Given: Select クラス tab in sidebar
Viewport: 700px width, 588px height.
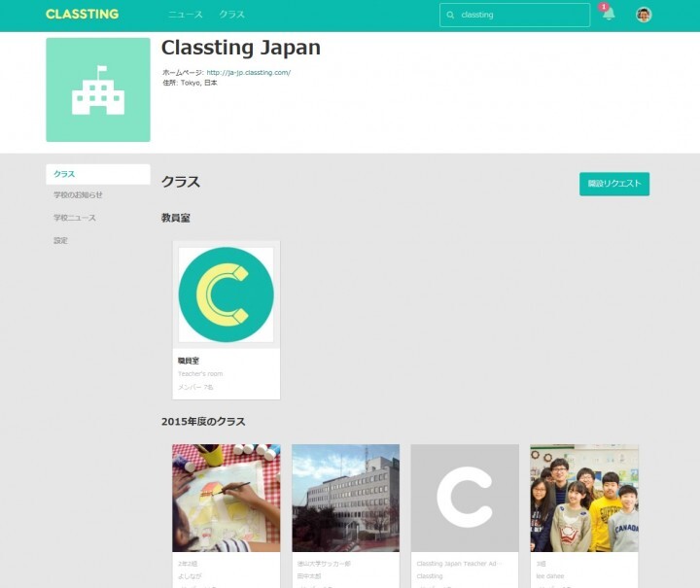Looking at the screenshot, I should pos(98,174).
